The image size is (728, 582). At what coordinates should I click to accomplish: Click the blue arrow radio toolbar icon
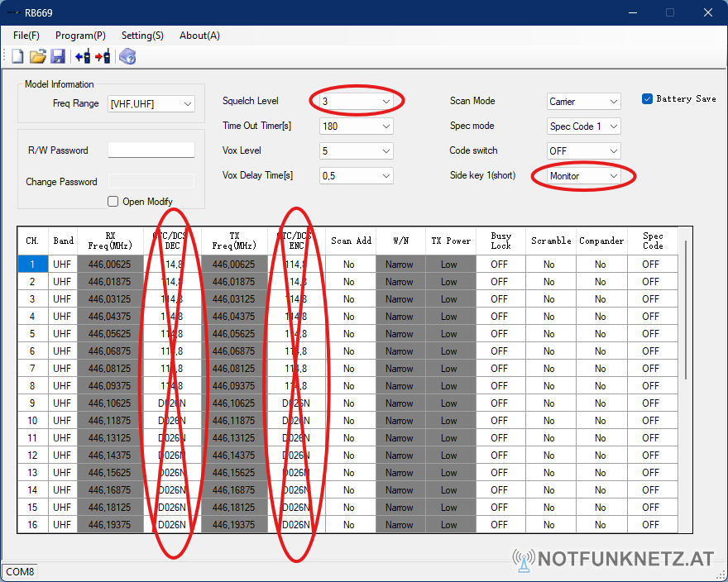tap(83, 56)
